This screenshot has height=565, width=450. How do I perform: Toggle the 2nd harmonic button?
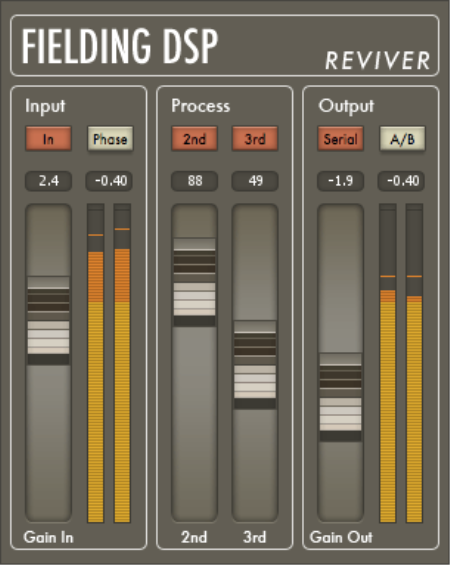tap(195, 138)
